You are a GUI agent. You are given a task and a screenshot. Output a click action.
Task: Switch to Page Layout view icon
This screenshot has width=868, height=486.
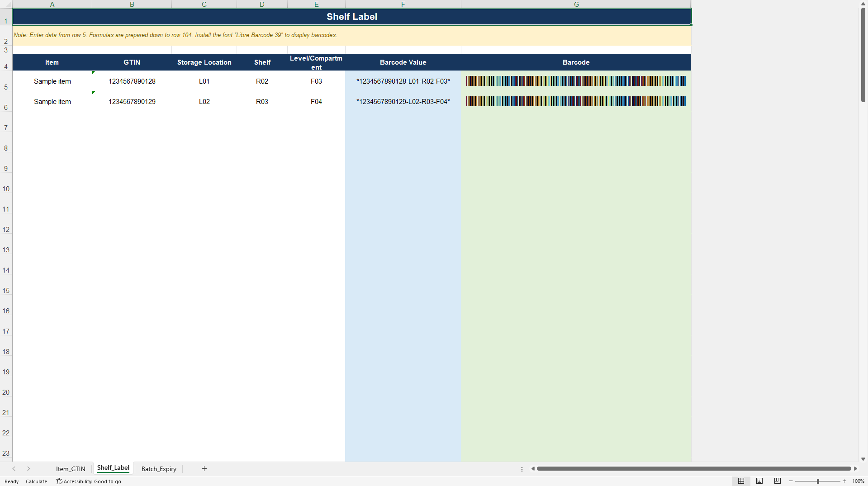759,481
